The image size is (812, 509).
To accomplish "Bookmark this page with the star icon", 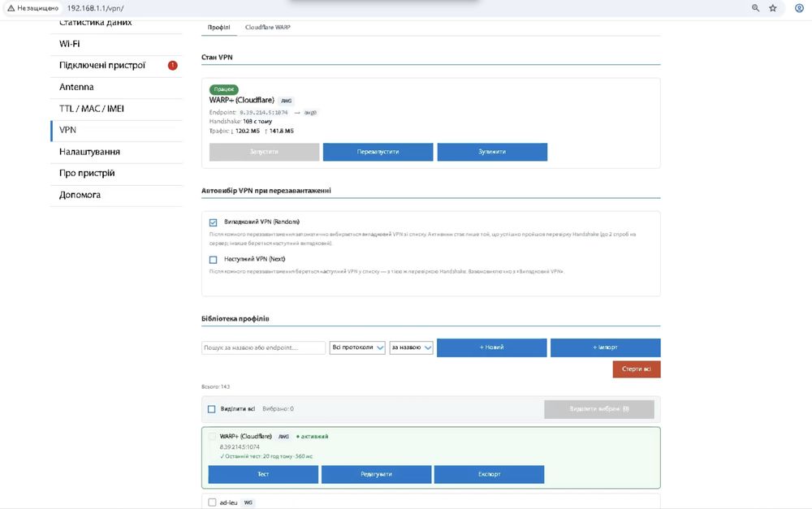I will click(x=773, y=8).
